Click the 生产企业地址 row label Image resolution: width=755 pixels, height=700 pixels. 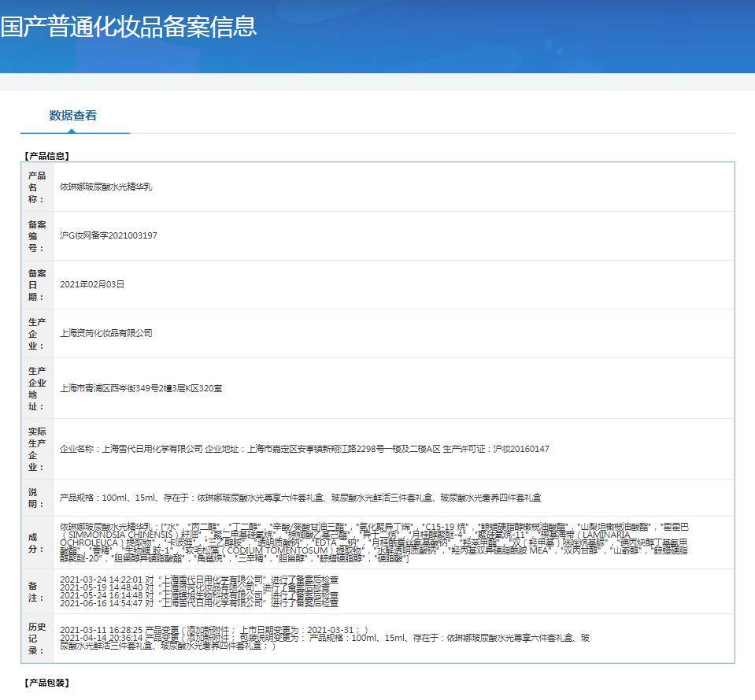36,388
